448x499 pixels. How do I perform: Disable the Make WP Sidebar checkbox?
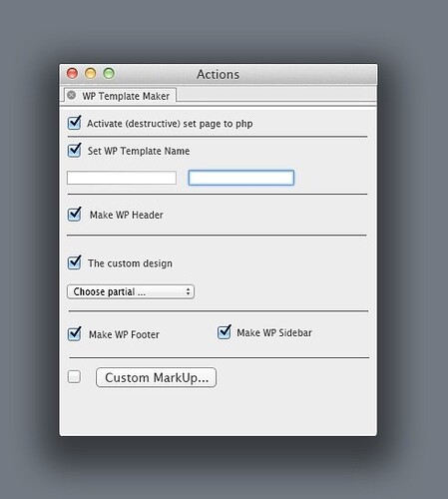(224, 332)
